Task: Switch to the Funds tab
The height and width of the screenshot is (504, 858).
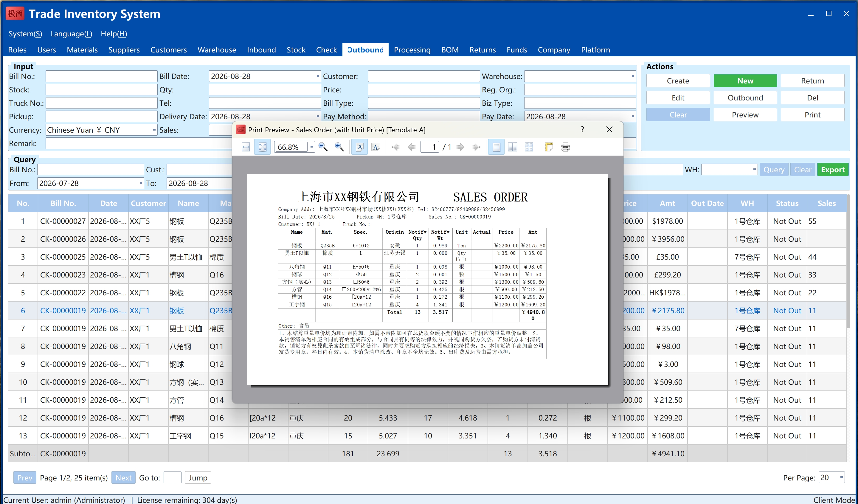Action: pyautogui.click(x=516, y=50)
